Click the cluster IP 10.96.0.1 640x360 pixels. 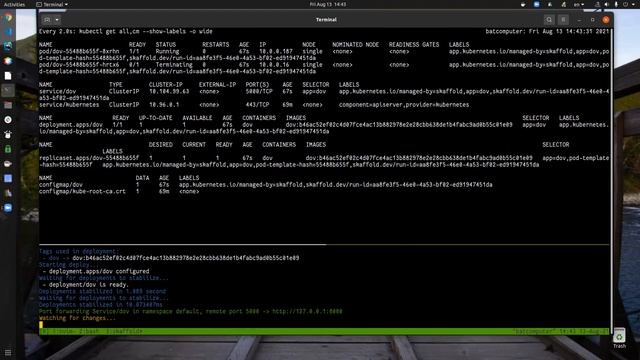point(164,104)
